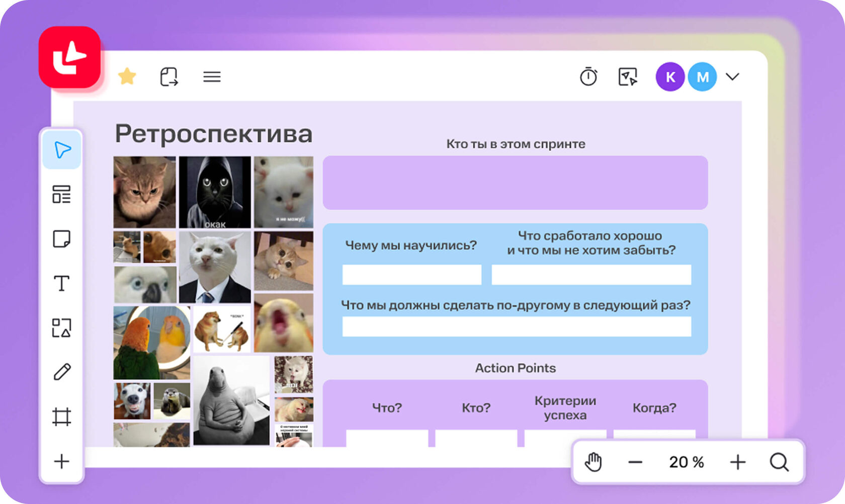The width and height of the screenshot is (845, 504).
Task: Click the 20% zoom level indicator
Action: [x=686, y=462]
